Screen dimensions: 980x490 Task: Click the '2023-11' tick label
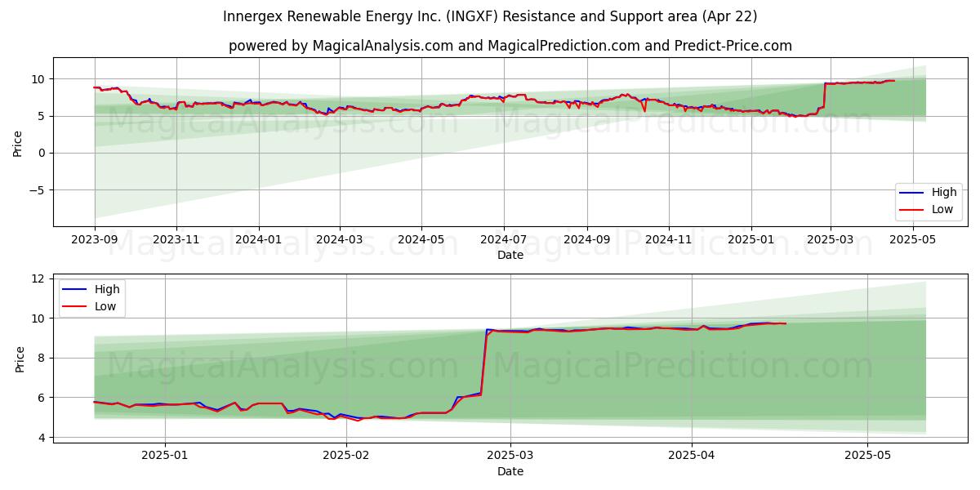pos(176,239)
